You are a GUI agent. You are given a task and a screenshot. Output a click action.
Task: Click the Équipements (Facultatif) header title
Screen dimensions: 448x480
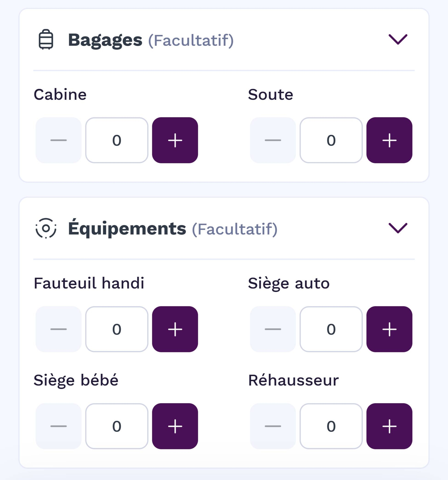coord(172,229)
